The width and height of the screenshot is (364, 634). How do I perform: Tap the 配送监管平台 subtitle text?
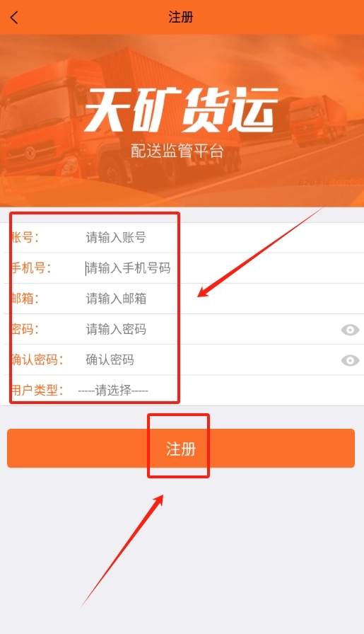[x=177, y=151]
